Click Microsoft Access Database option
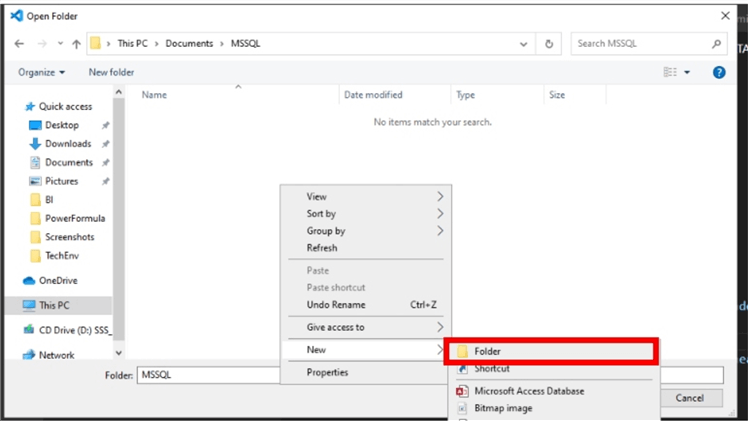 [529, 391]
